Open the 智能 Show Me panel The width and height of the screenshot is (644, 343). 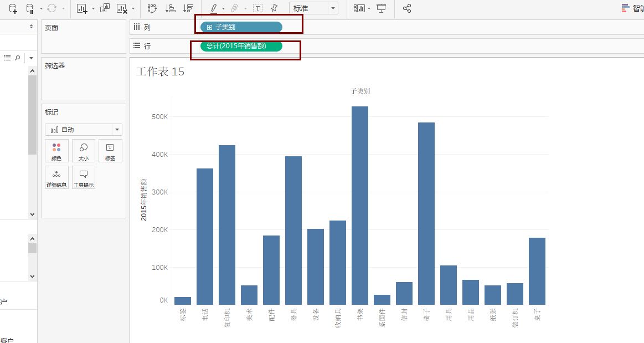click(x=632, y=8)
